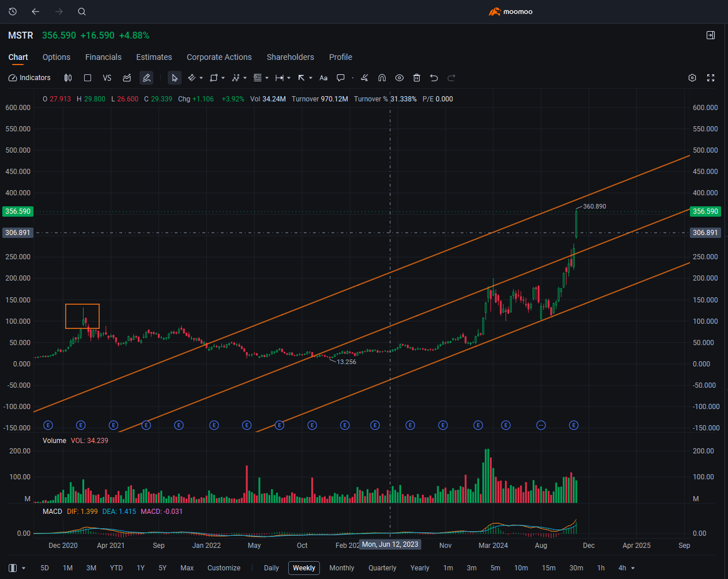Screen dimensions: 728x579
Task: Go back with the left arrow
Action: [x=36, y=12]
